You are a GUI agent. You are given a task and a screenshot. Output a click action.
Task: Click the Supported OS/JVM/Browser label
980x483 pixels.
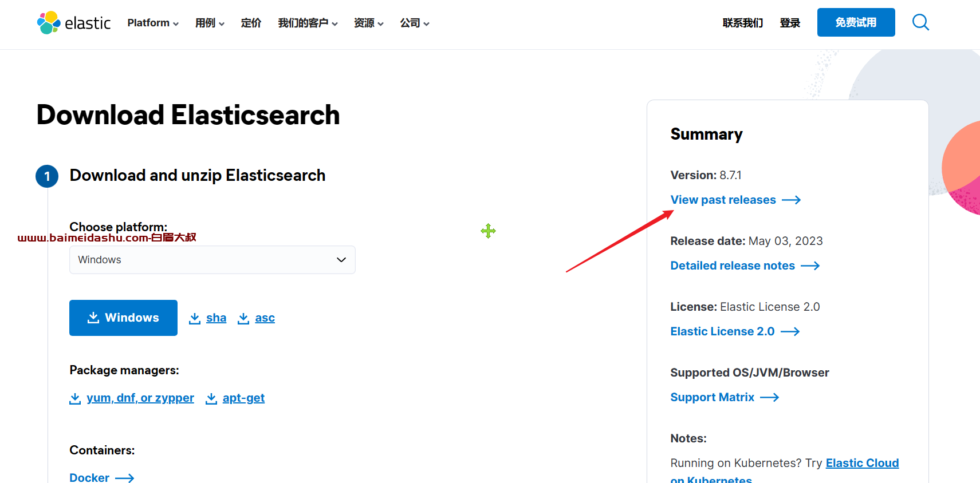pyautogui.click(x=750, y=373)
